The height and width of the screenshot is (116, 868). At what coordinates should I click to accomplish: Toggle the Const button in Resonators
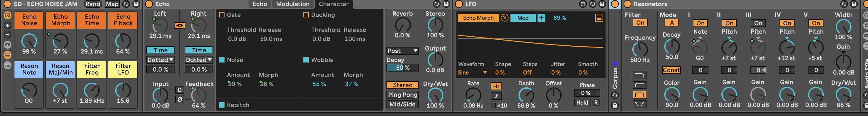point(671,70)
